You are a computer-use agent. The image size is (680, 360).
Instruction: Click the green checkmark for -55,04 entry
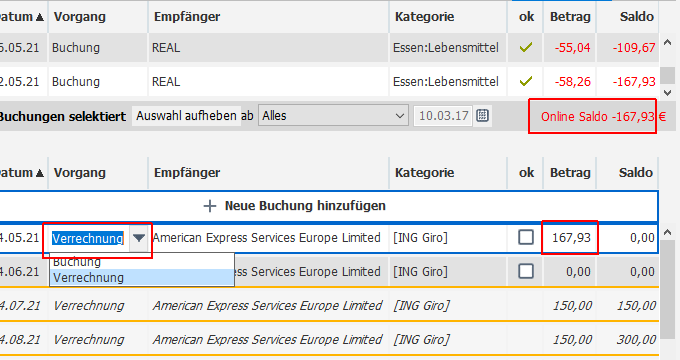[x=526, y=47]
